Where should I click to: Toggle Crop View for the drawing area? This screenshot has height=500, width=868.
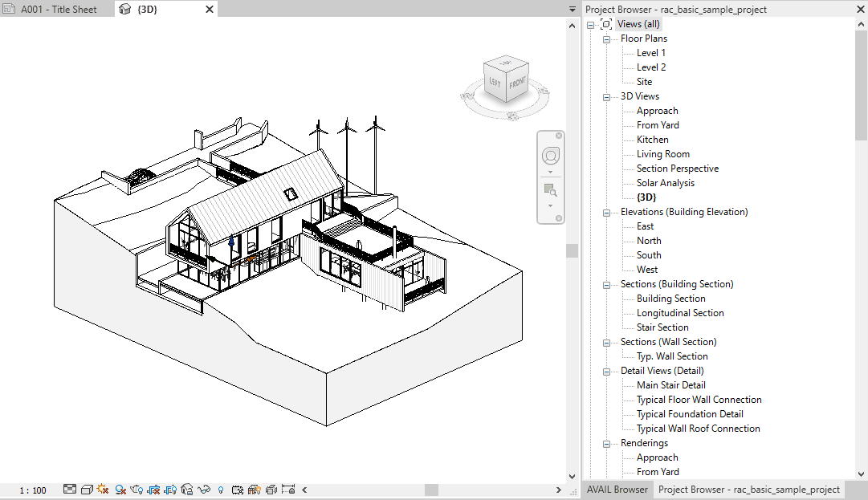pos(153,490)
